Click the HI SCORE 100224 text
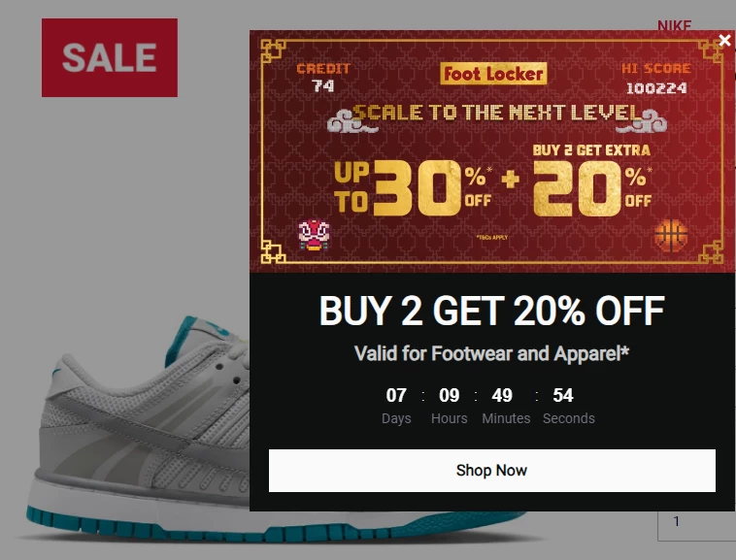 pos(656,79)
